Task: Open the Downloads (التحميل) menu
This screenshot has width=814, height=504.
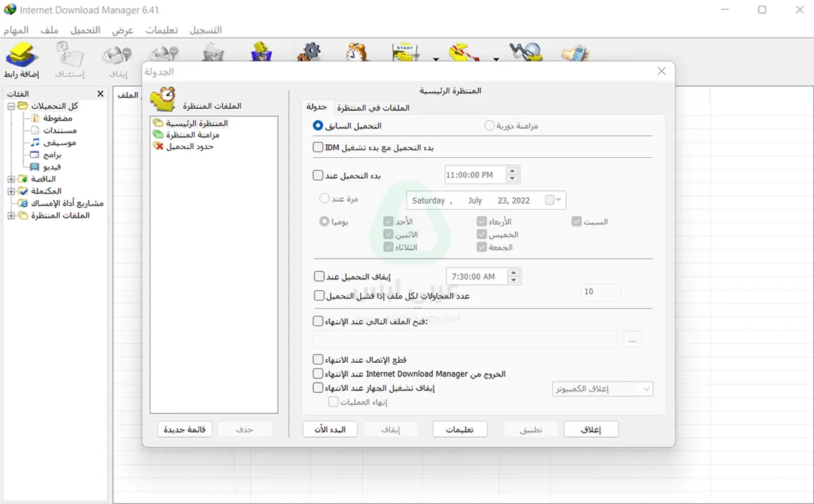Action: pyautogui.click(x=85, y=30)
